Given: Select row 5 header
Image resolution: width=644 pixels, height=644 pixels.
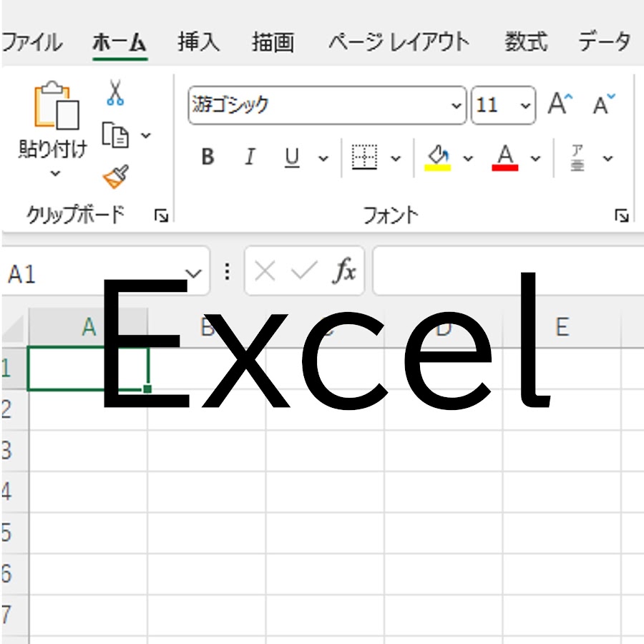Looking at the screenshot, I should tap(14, 532).
